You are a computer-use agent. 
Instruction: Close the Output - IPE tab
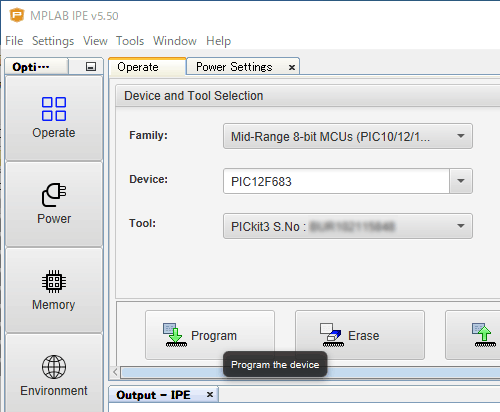tap(210, 395)
